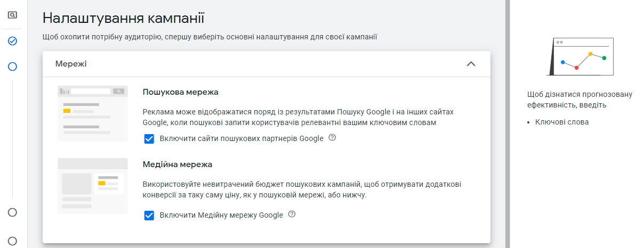This screenshot has height=248, width=644.
Task: Open help for Google Display Network option
Action: click(x=292, y=214)
